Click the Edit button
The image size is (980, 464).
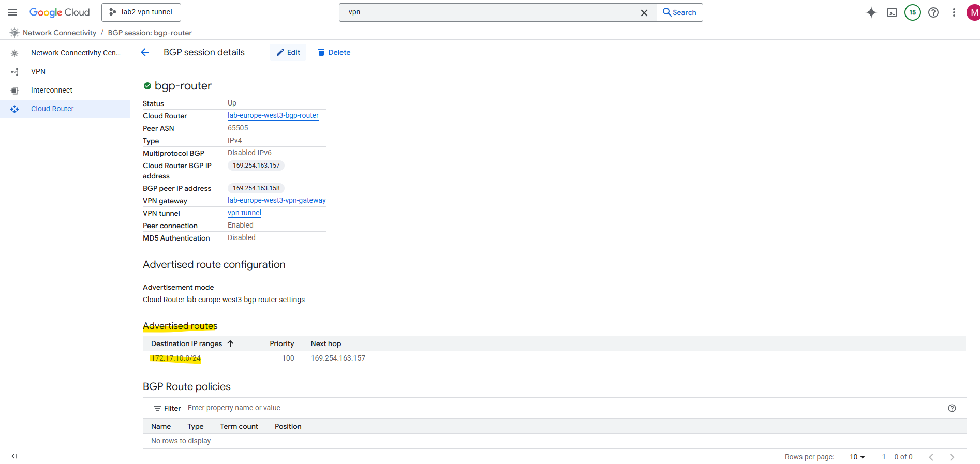(x=288, y=52)
